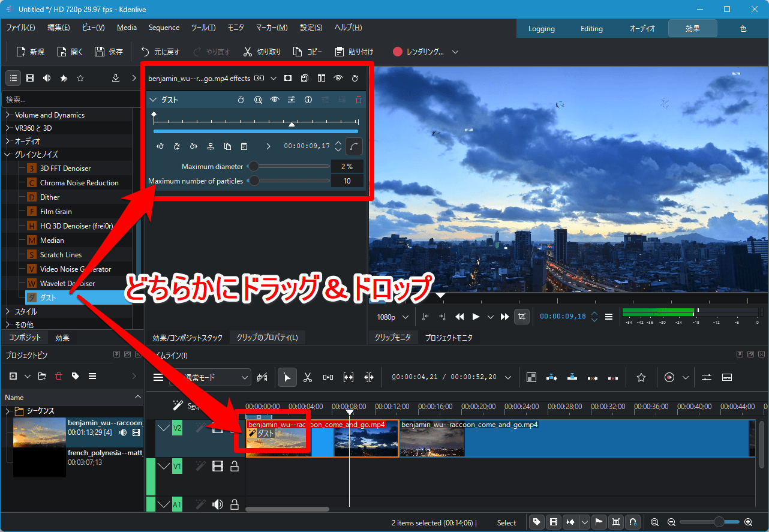Click the download effects icon in effects panel

click(x=116, y=78)
